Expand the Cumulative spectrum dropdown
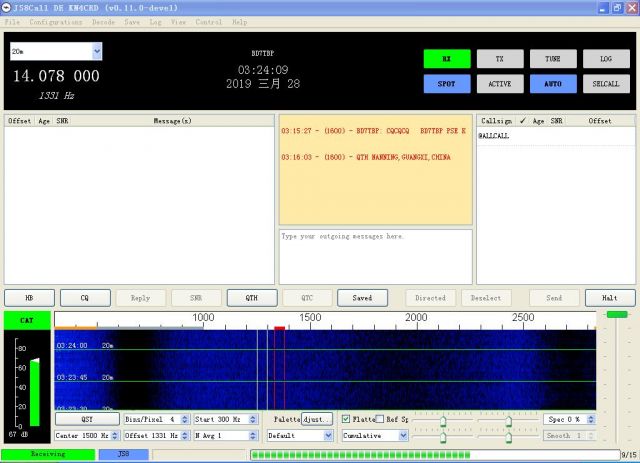Screen dimensions: 640x463 tap(403, 436)
